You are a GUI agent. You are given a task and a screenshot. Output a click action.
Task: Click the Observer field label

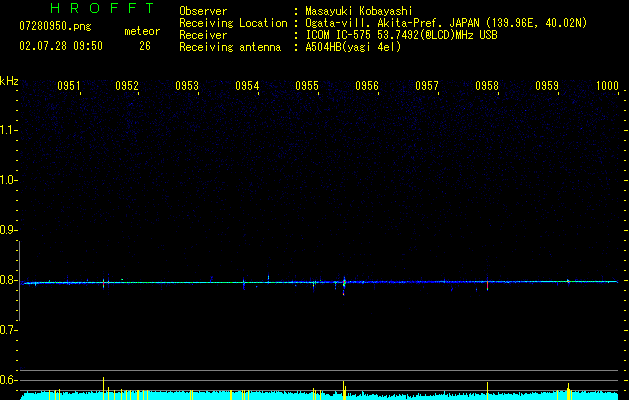(203, 11)
